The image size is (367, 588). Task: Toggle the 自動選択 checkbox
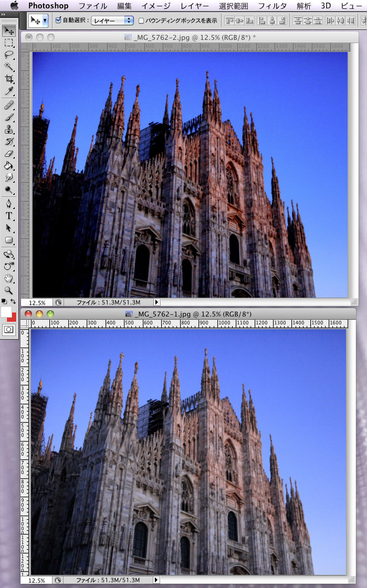[58, 20]
